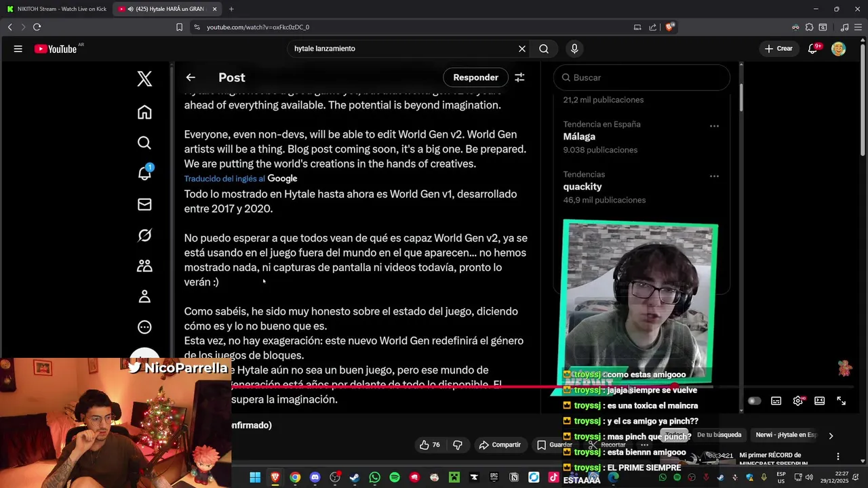Image resolution: width=868 pixels, height=488 pixels.
Task: Bookmark this page icon
Action: (179, 27)
